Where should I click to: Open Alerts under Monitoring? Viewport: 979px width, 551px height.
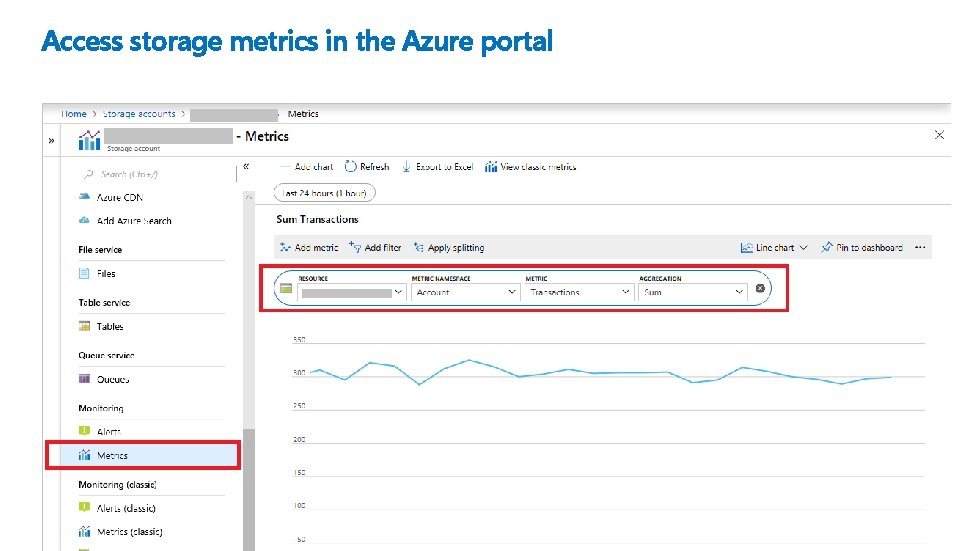[109, 431]
